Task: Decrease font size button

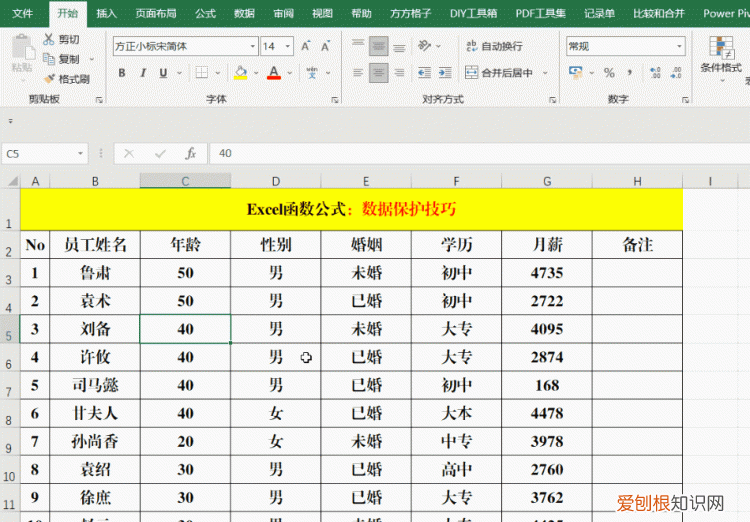Action: point(326,46)
